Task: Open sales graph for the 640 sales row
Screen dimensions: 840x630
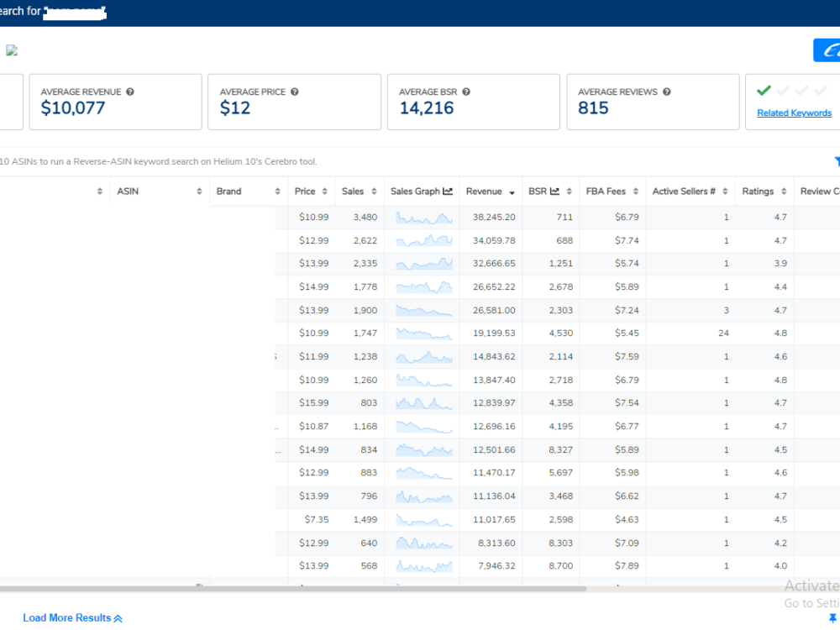Action: pyautogui.click(x=423, y=543)
